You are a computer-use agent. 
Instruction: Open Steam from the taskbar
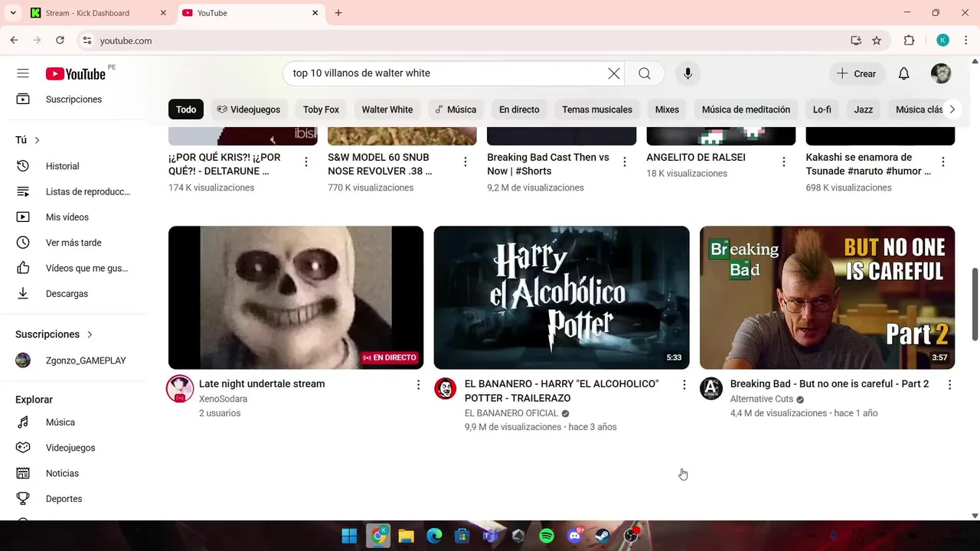(x=603, y=536)
